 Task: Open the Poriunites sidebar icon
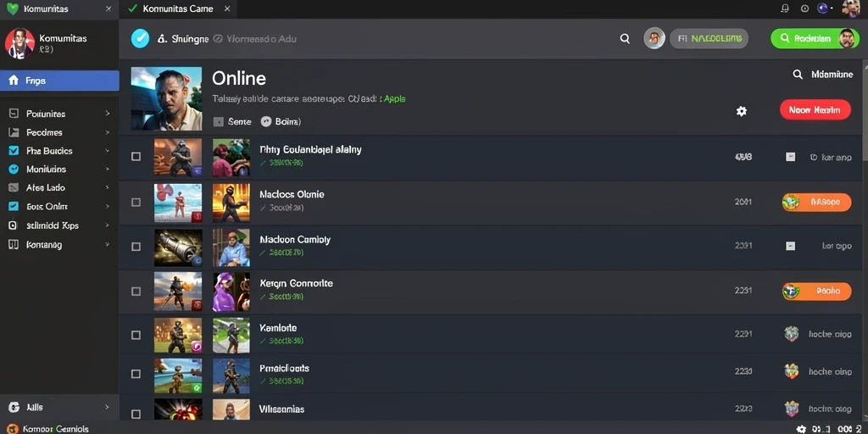point(14,114)
